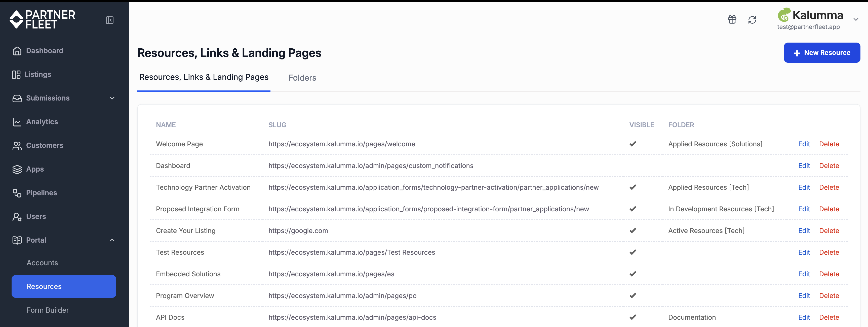This screenshot has height=327, width=868.
Task: Click the Partner Fleet logo
Action: [x=43, y=19]
